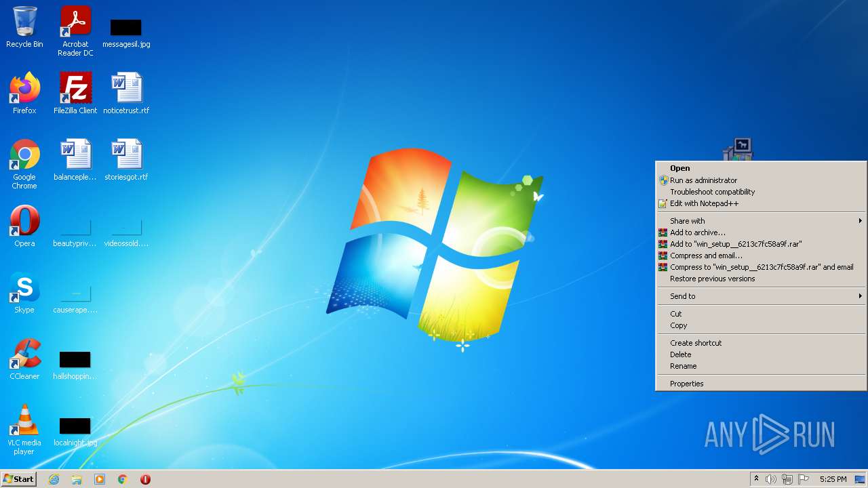The width and height of the screenshot is (868, 488).
Task: Choose Cut from the context menu
Action: tap(761, 314)
